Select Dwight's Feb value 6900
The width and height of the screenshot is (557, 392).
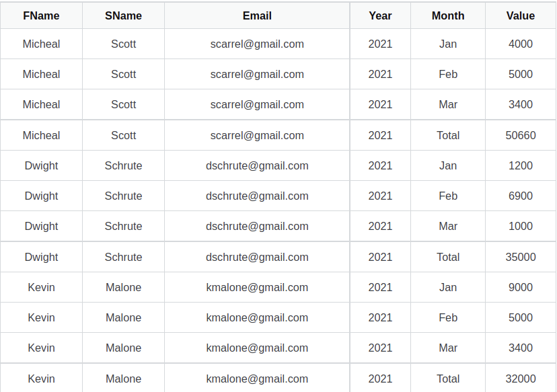pyautogui.click(x=521, y=196)
